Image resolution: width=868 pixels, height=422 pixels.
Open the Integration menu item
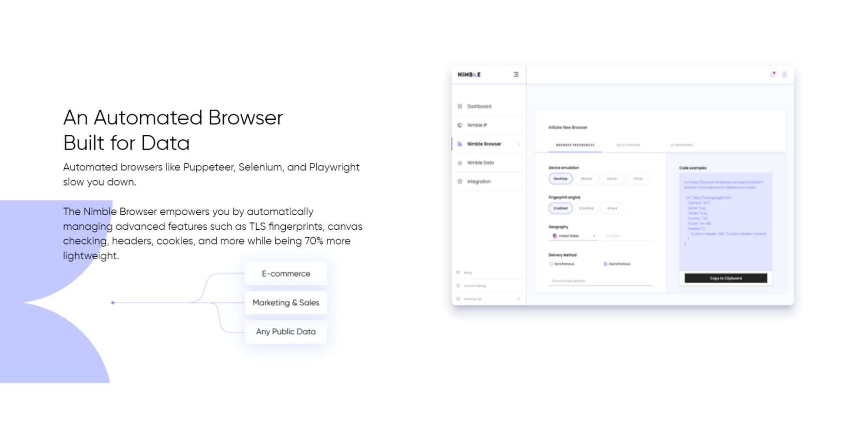(x=488, y=181)
